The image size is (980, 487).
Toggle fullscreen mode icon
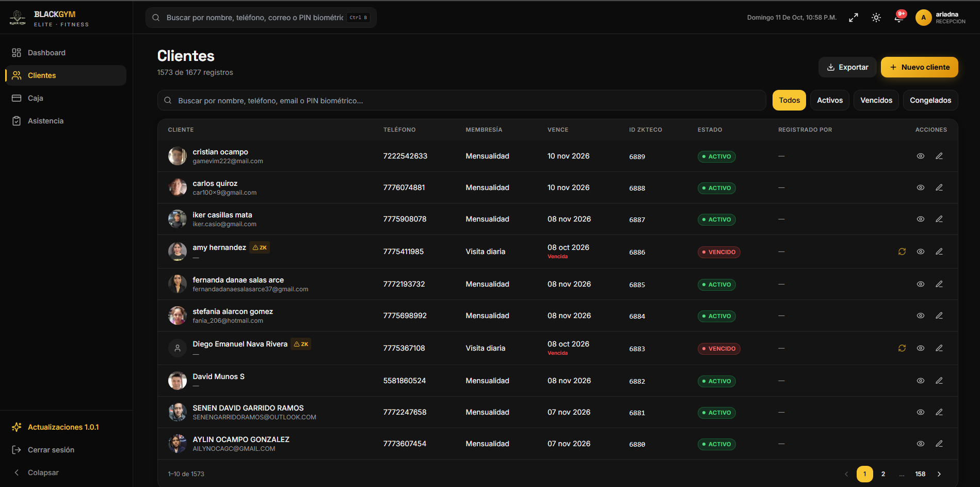point(854,18)
